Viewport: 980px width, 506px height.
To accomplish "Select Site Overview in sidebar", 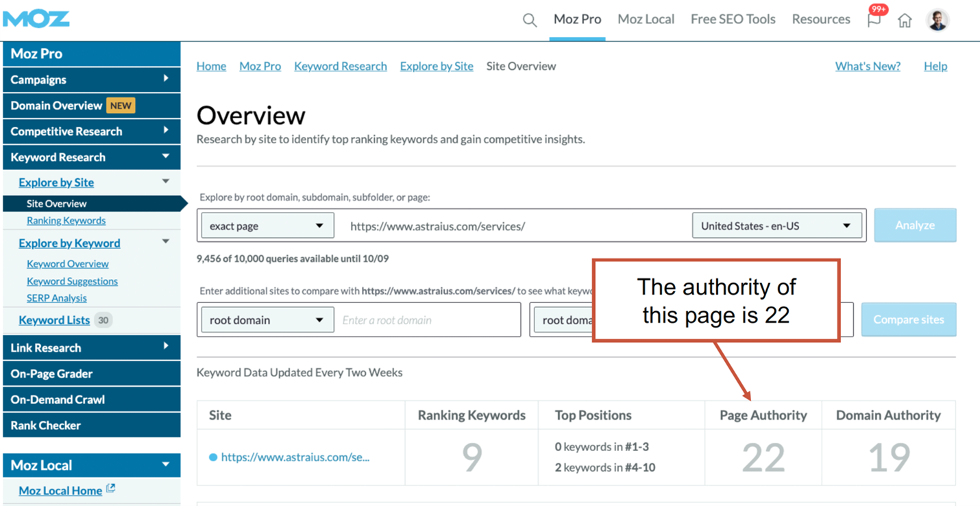I will pyautogui.click(x=92, y=204).
